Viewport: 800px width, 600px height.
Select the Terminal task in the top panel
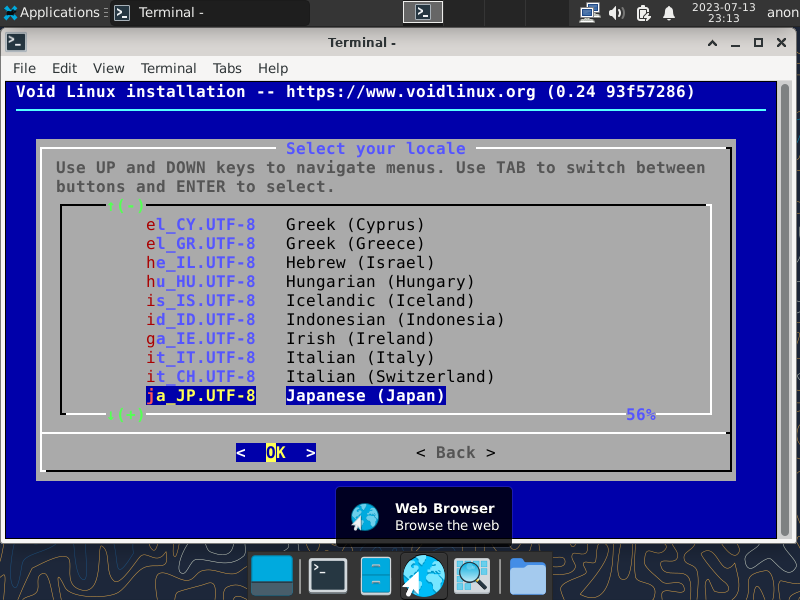(210, 12)
